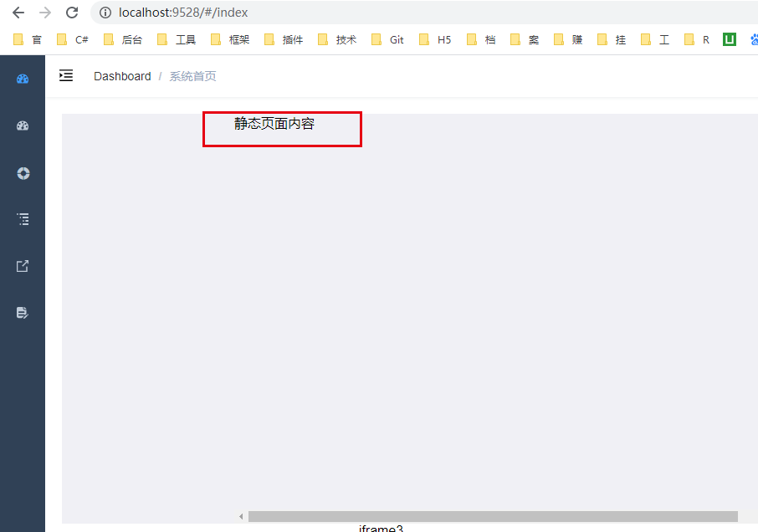Open the 案 bookmark folder
758x532 pixels.
tap(525, 39)
